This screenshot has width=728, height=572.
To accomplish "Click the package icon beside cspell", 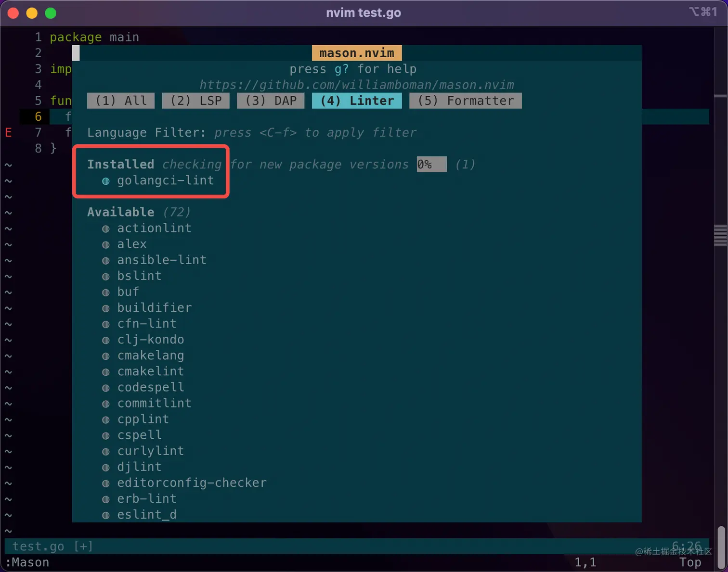I will (106, 435).
